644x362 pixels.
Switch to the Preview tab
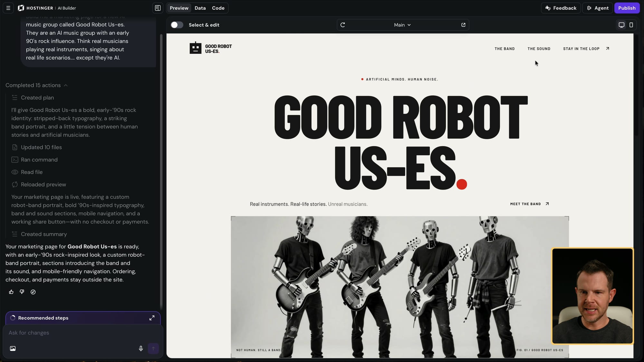click(179, 8)
